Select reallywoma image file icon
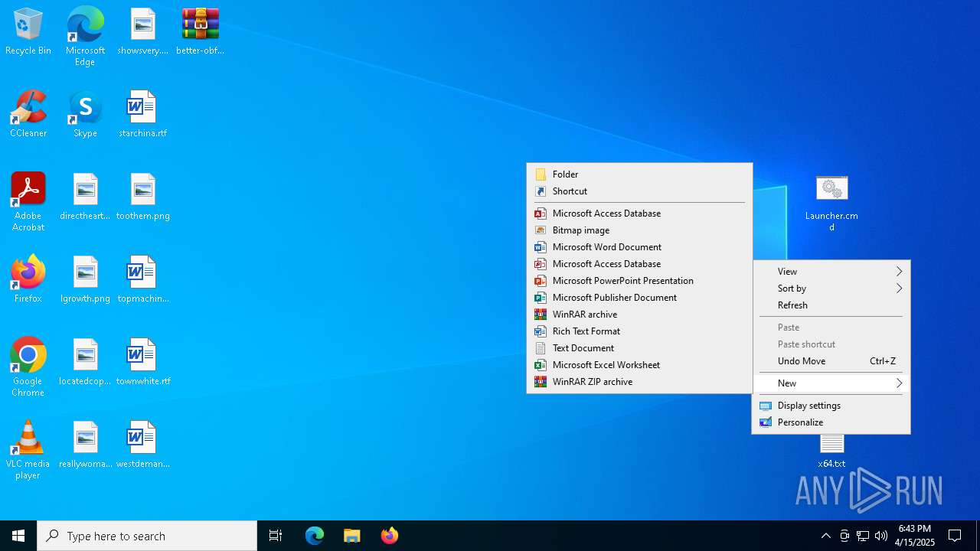Image resolution: width=980 pixels, height=551 pixels. [x=85, y=445]
